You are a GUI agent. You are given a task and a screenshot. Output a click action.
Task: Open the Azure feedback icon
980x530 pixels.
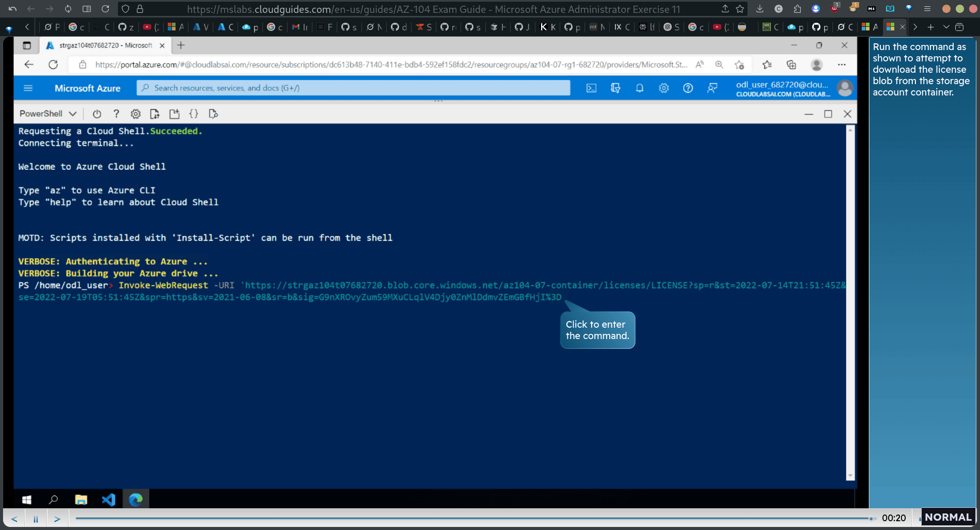[712, 88]
